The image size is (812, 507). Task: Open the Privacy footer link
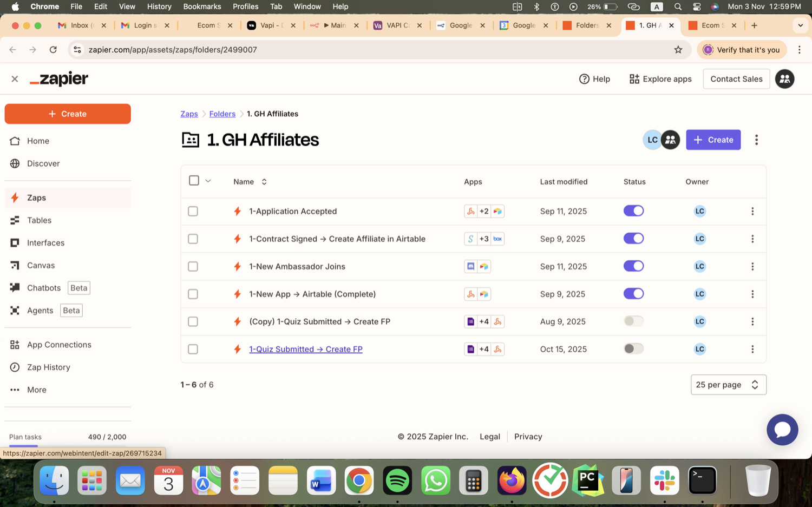coord(528,437)
